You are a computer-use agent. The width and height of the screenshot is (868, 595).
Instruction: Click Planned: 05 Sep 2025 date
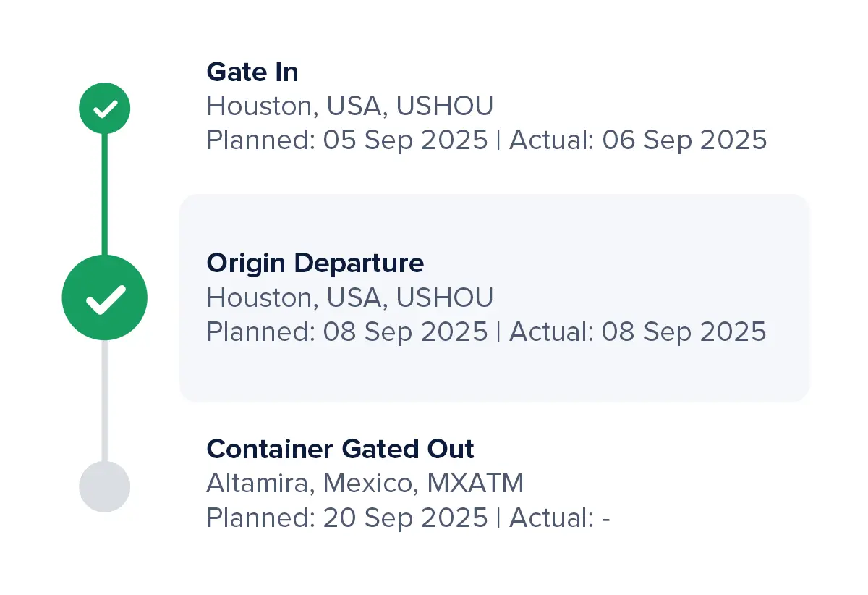[347, 140]
